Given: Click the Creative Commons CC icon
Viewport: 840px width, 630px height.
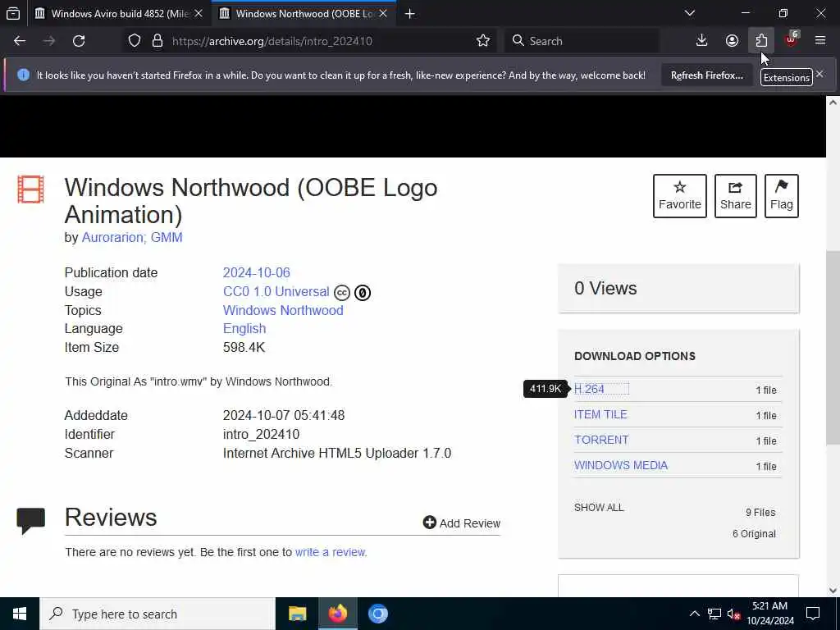Looking at the screenshot, I should pyautogui.click(x=342, y=293).
